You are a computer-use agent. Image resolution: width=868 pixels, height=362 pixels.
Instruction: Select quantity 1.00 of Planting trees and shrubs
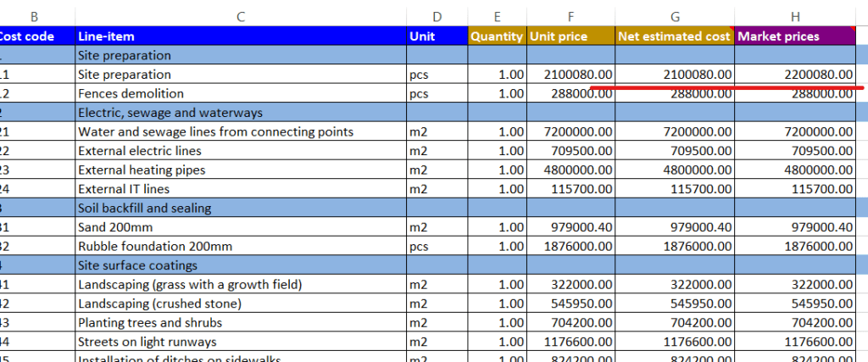click(x=497, y=323)
